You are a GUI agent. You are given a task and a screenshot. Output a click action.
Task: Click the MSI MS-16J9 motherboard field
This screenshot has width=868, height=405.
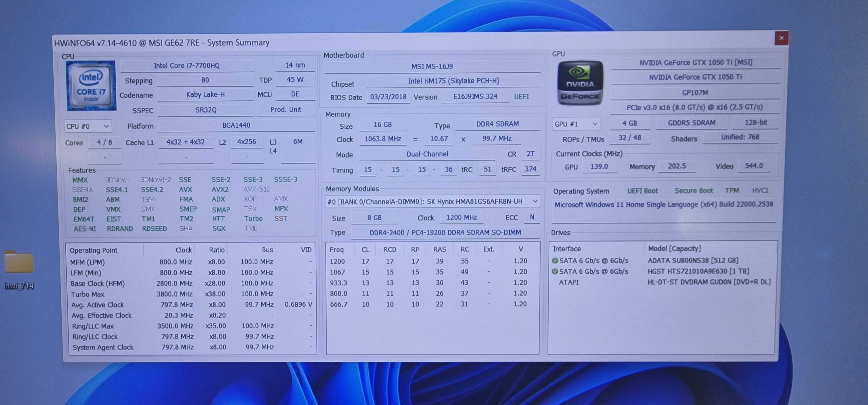point(432,67)
